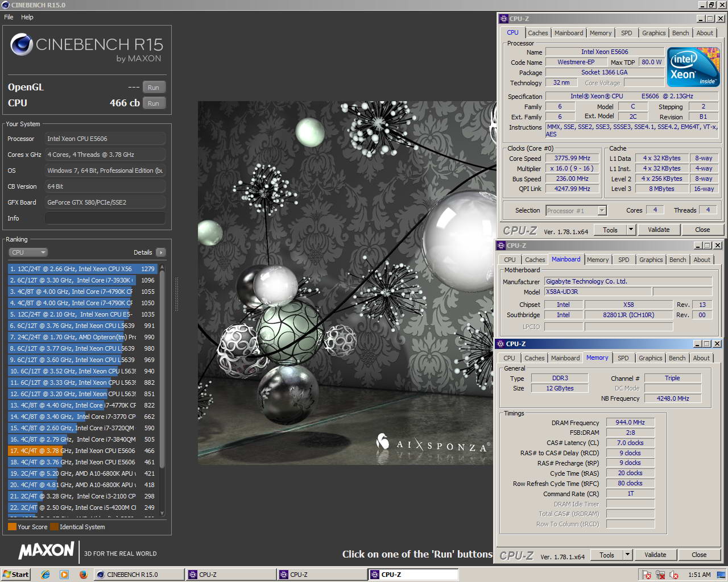The height and width of the screenshot is (582, 728).
Task: Switch to CPU tab in Memory CPU-Z window
Action: click(509, 358)
